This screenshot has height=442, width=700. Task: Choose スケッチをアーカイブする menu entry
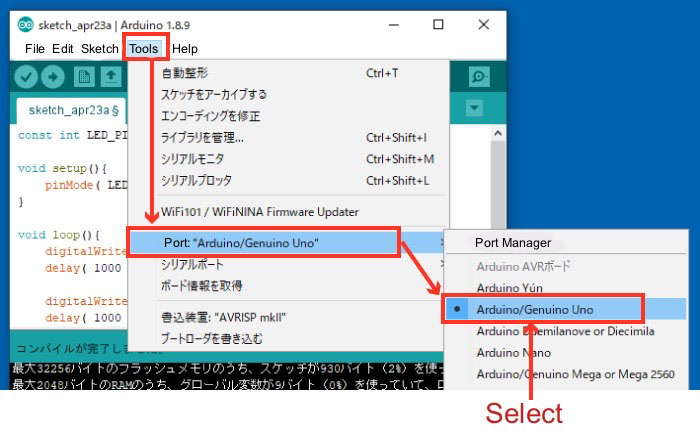tap(288, 94)
